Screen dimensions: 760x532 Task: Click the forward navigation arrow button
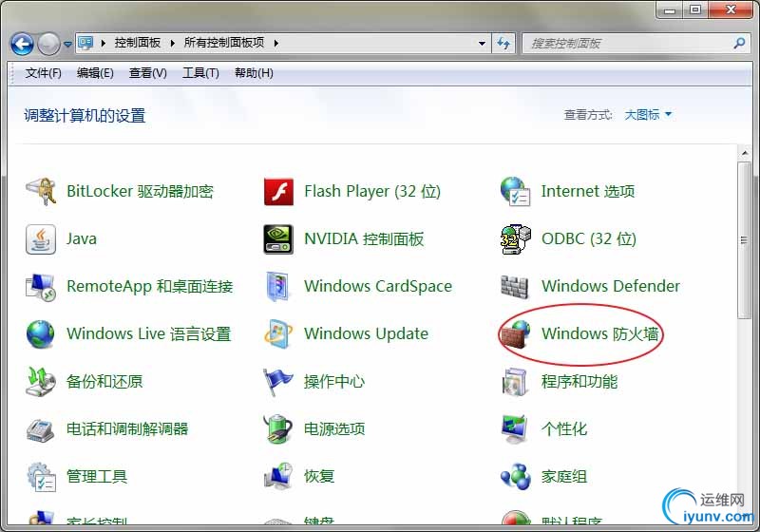tap(48, 44)
